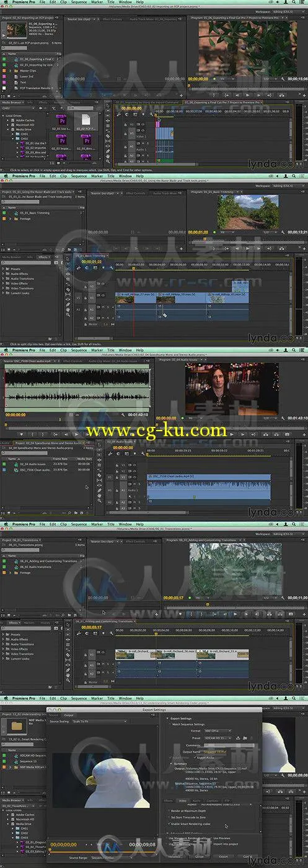Click the Queue button in Export Settings
Image resolution: width=308 pixels, height=868 pixels.
coord(199,857)
